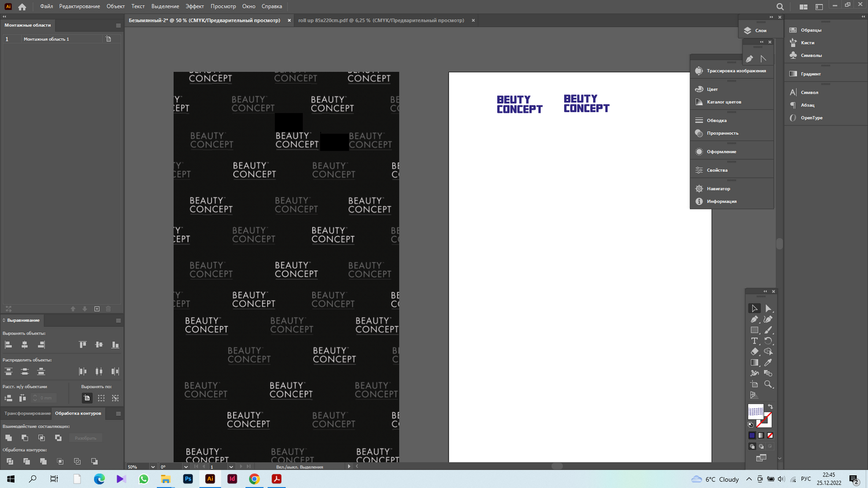Open the zoom level dropdown

153,467
